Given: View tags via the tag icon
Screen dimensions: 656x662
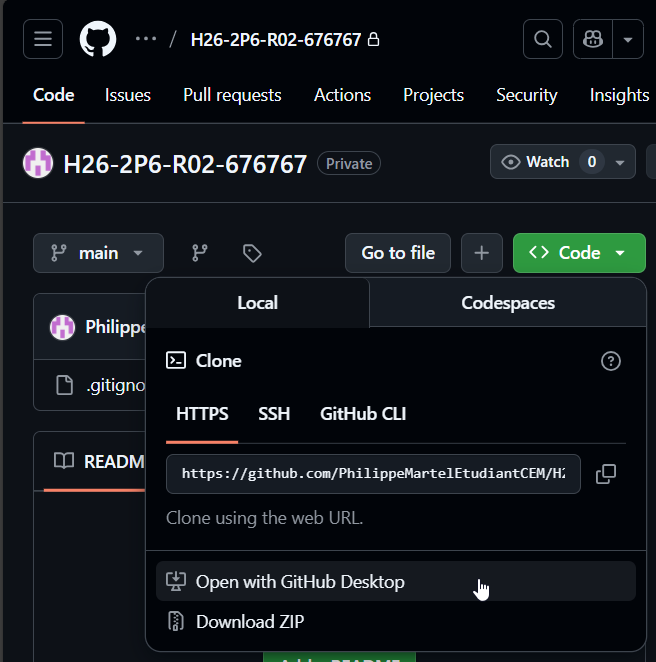Looking at the screenshot, I should pyautogui.click(x=252, y=253).
